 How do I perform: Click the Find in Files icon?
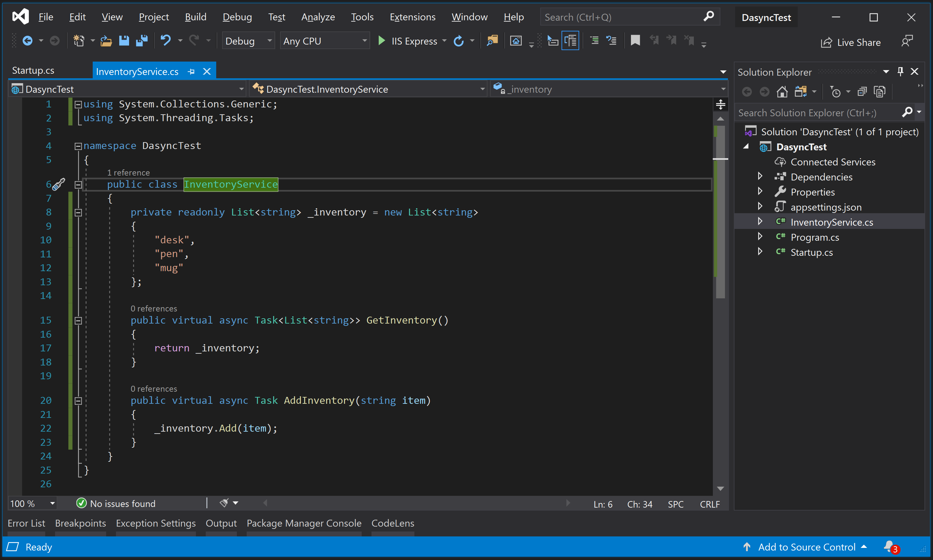pyautogui.click(x=492, y=40)
